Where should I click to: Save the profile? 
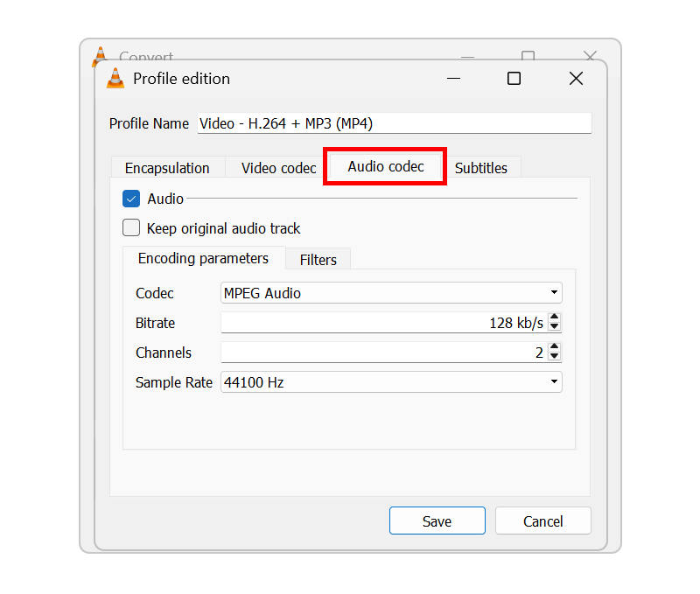click(437, 521)
